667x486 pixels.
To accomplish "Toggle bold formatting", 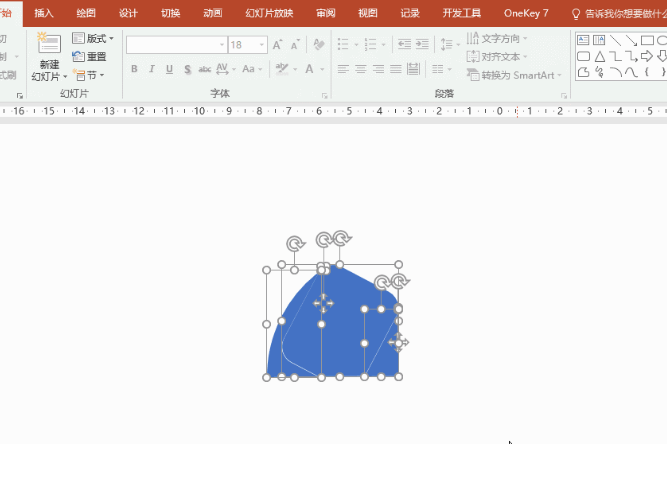I will coord(134,69).
